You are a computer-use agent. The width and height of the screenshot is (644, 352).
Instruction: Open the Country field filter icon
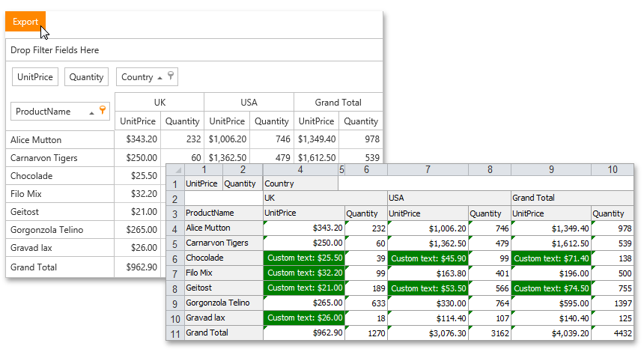point(171,76)
